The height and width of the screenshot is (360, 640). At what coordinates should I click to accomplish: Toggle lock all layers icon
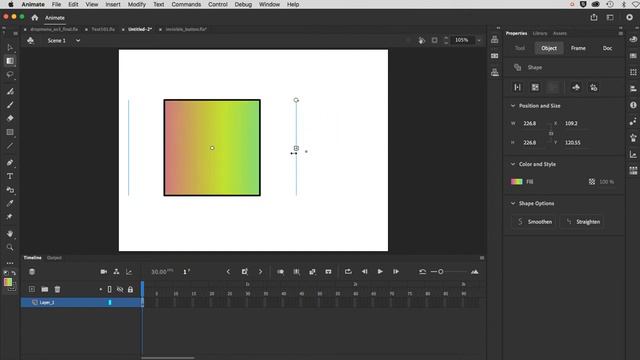[x=130, y=289]
